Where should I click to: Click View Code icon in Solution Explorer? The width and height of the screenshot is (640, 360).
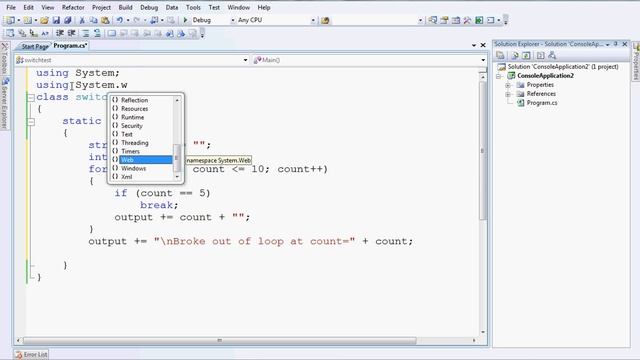[x=540, y=55]
